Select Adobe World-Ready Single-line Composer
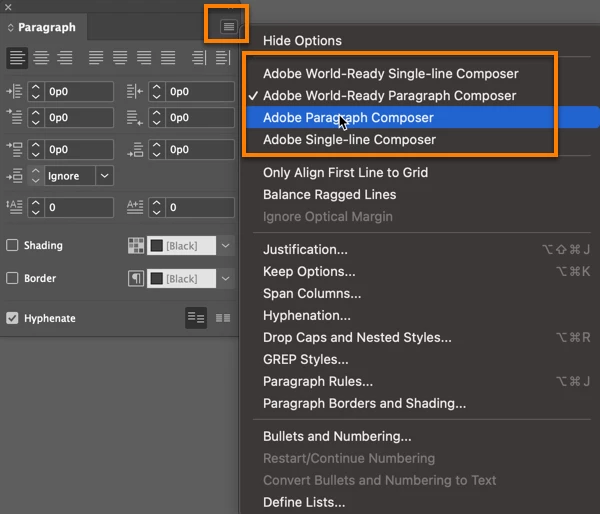Image resolution: width=600 pixels, height=514 pixels. click(391, 73)
